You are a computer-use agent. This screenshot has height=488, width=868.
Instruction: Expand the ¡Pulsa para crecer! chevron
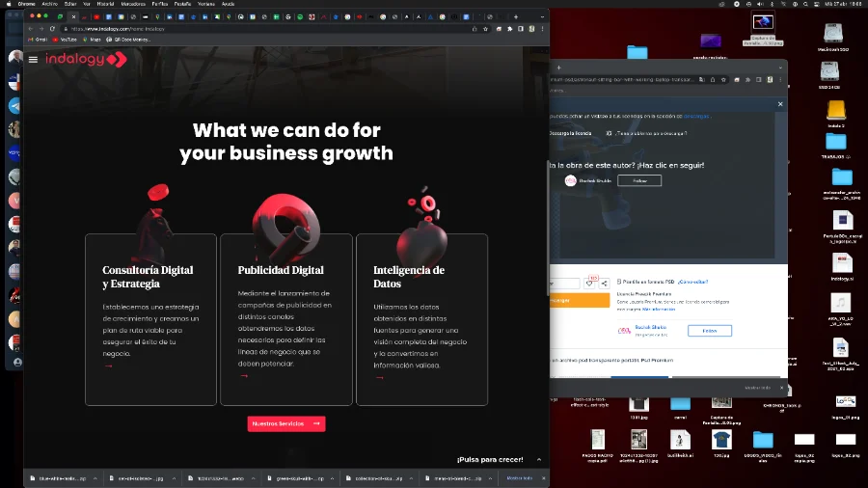pyautogui.click(x=539, y=460)
